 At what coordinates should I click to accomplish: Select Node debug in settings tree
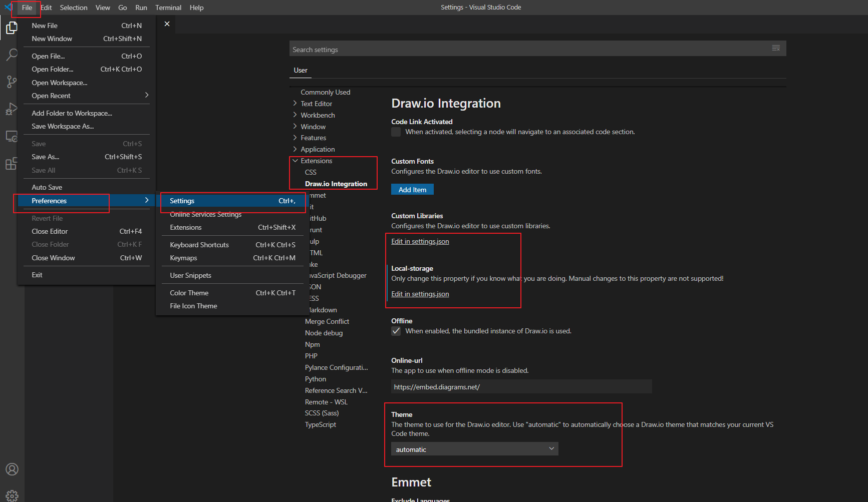click(324, 333)
